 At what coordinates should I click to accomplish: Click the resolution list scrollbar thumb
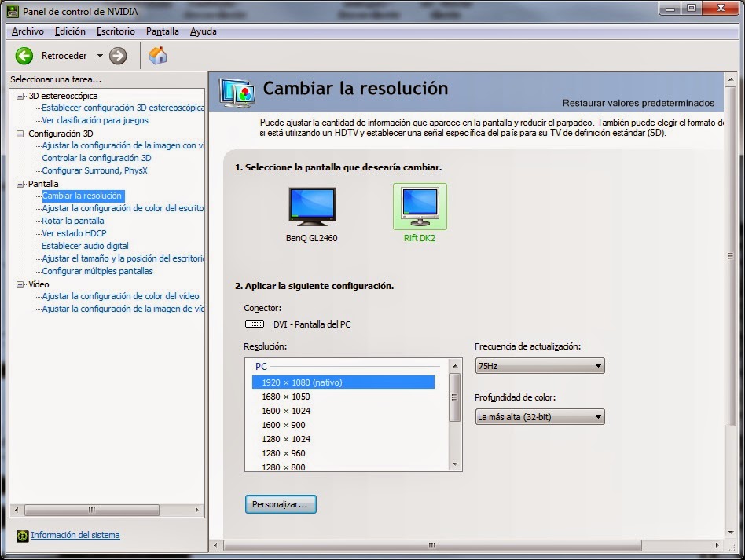[x=455, y=397]
